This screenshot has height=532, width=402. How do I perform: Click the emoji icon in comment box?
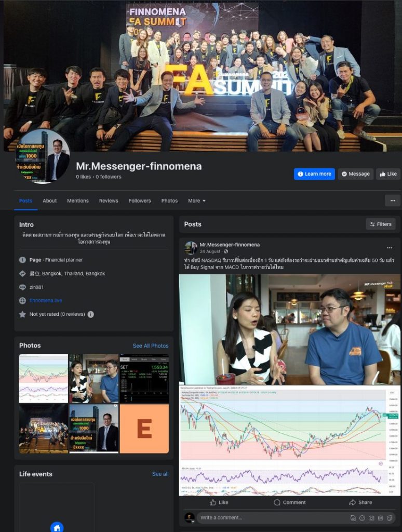click(x=363, y=518)
